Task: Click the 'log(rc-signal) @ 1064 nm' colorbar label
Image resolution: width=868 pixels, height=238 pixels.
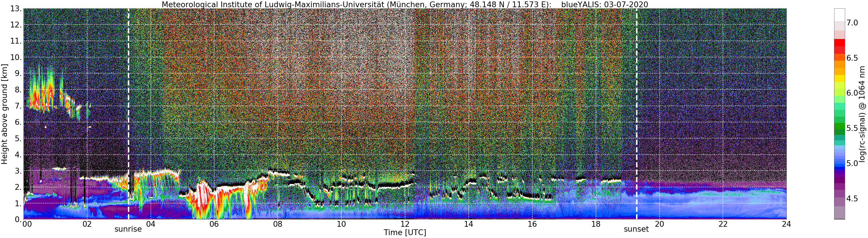Action: point(862,114)
